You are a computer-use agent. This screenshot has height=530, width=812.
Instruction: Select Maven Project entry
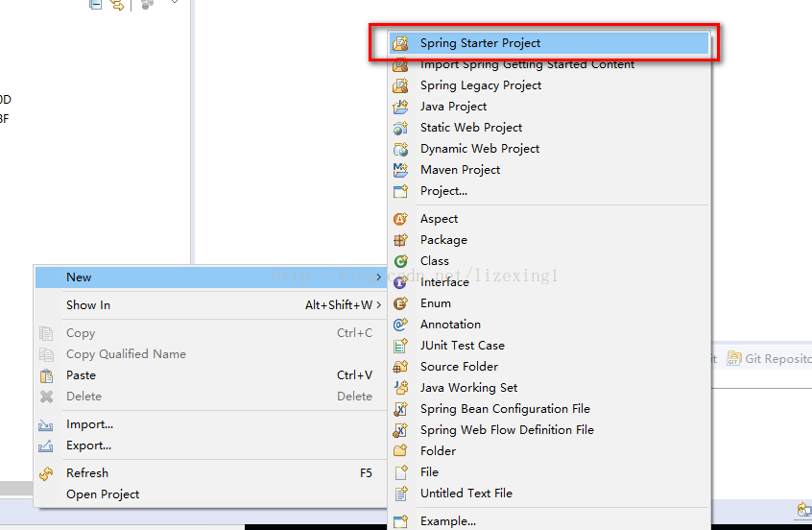pos(549,170)
